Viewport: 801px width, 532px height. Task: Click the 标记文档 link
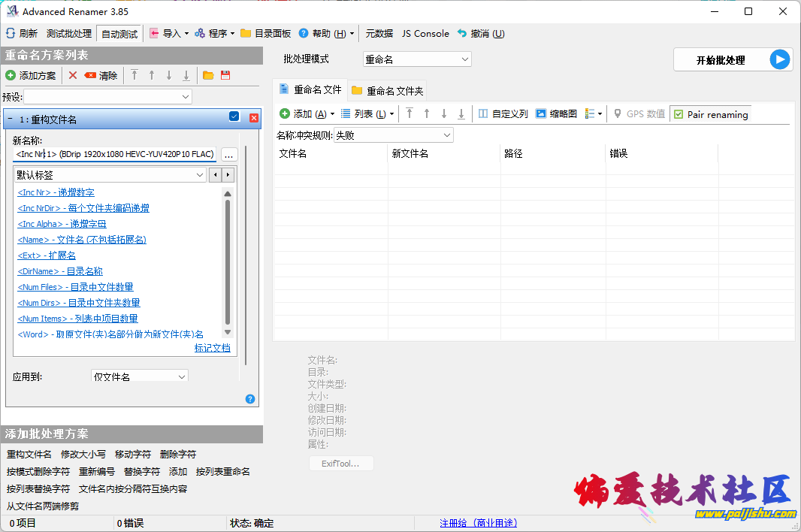pos(212,348)
